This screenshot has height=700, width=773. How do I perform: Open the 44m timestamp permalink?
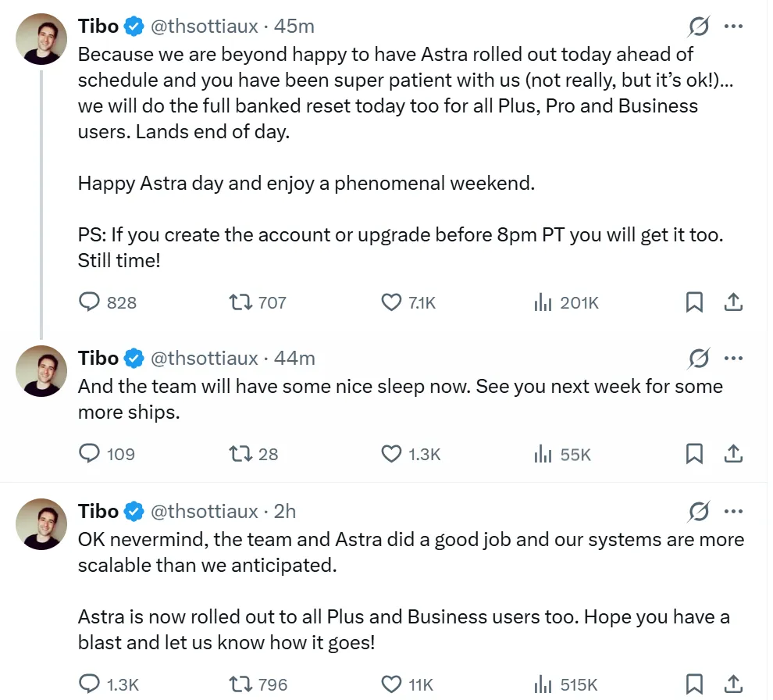click(294, 358)
